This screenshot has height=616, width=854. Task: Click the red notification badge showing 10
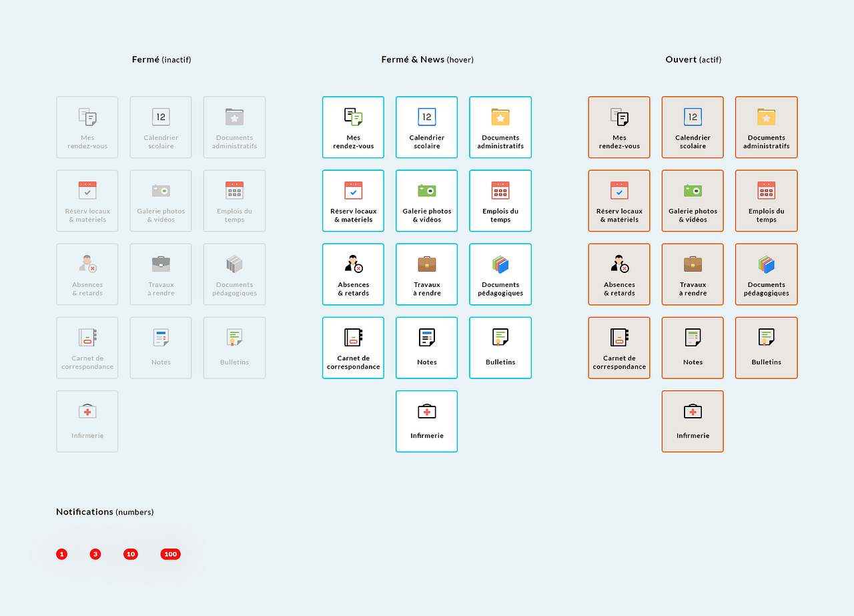click(131, 554)
